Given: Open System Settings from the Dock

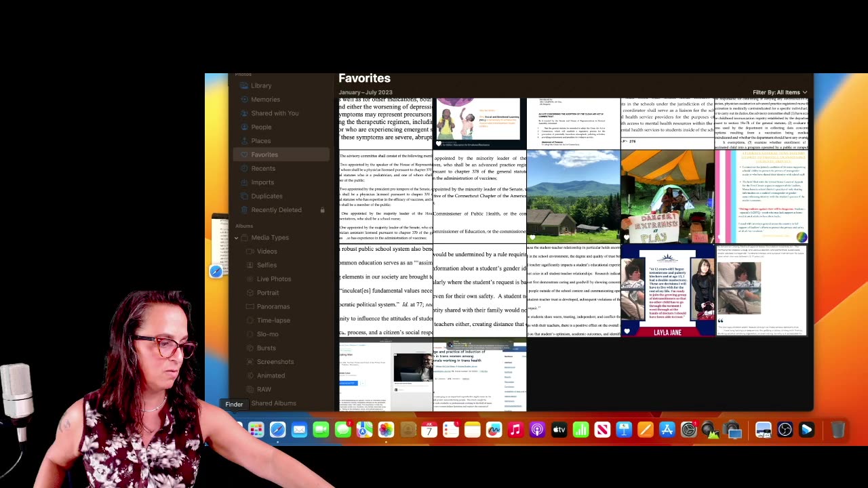Looking at the screenshot, I should (x=689, y=430).
